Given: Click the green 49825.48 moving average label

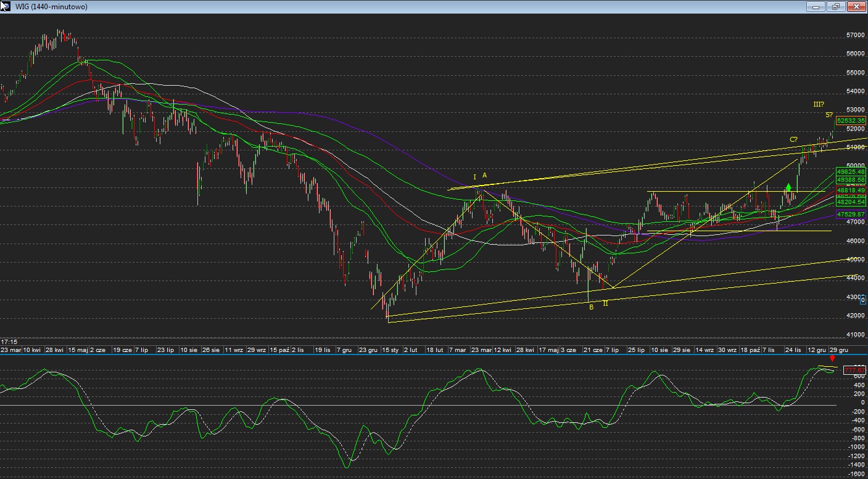Looking at the screenshot, I should point(851,171).
